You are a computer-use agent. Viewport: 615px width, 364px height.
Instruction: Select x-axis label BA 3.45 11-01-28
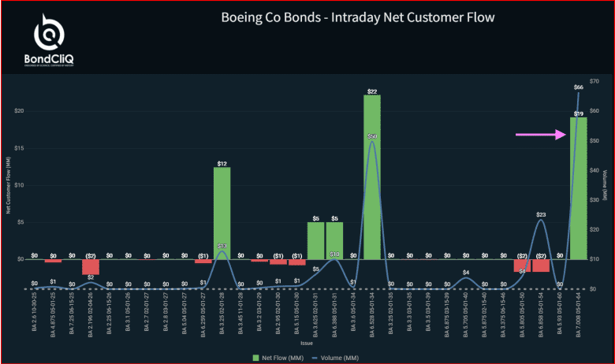point(240,313)
